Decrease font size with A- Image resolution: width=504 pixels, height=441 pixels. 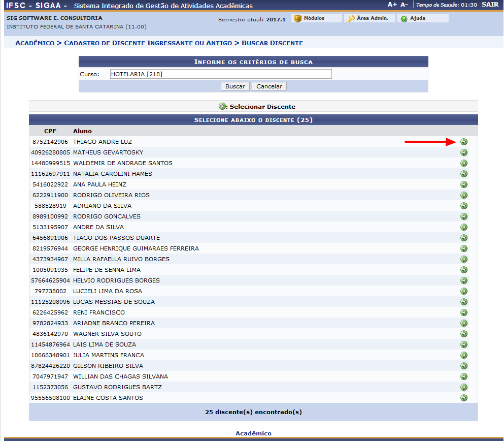[x=404, y=5]
